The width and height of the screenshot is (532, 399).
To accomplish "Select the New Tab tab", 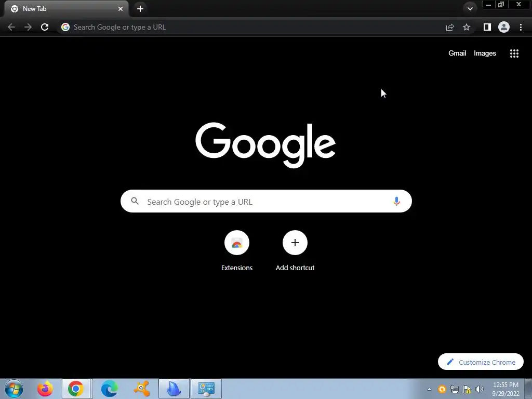I will click(x=66, y=9).
